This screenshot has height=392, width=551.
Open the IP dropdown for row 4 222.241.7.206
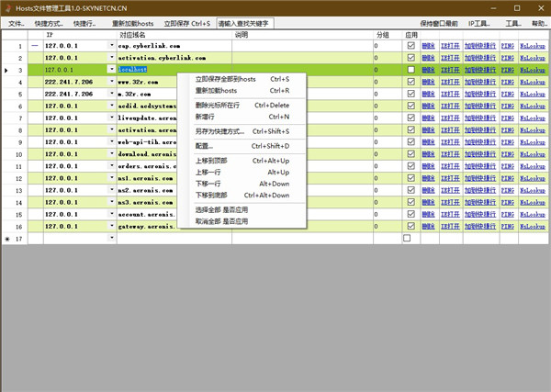111,81
